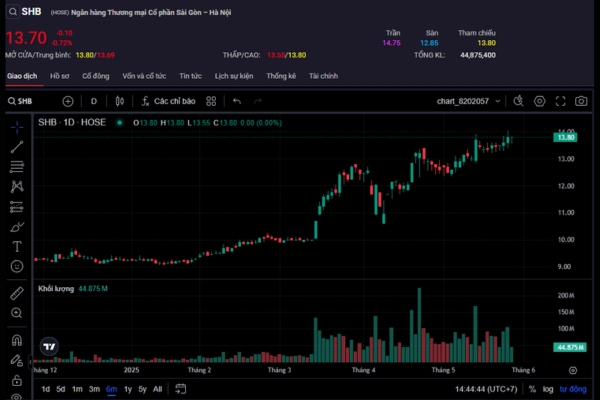The height and width of the screenshot is (400, 600).
Task: Open go-to-date calendar icon
Action: pyautogui.click(x=180, y=389)
